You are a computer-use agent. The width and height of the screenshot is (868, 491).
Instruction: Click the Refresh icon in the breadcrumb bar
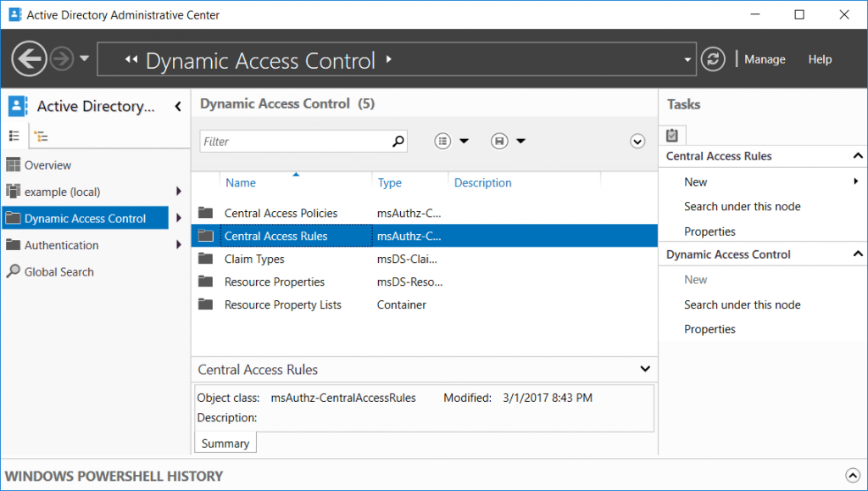pyautogui.click(x=713, y=59)
